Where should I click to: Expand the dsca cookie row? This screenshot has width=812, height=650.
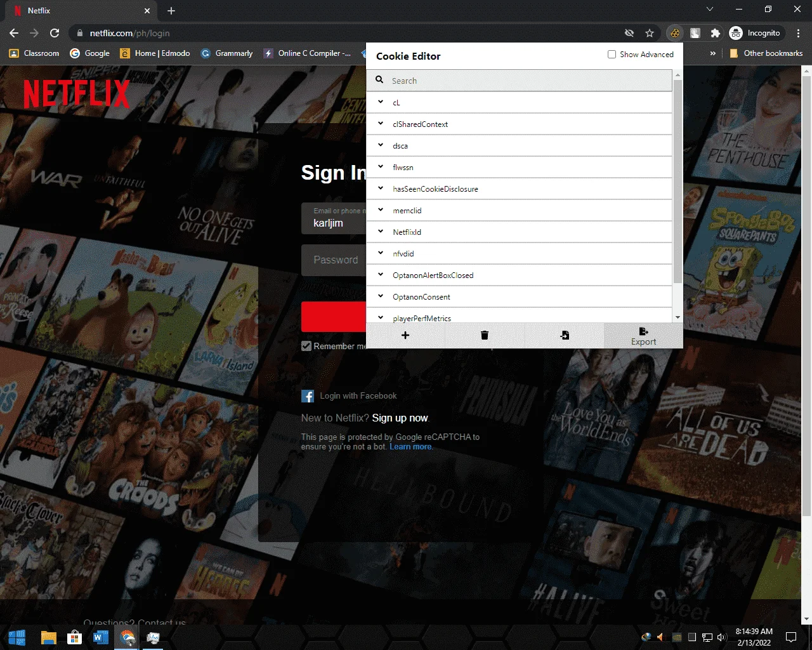(x=519, y=145)
